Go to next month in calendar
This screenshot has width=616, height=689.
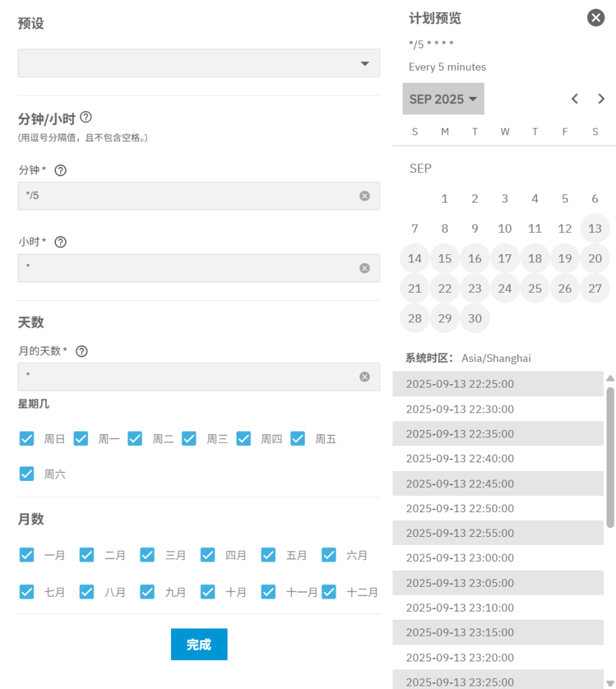coord(601,99)
